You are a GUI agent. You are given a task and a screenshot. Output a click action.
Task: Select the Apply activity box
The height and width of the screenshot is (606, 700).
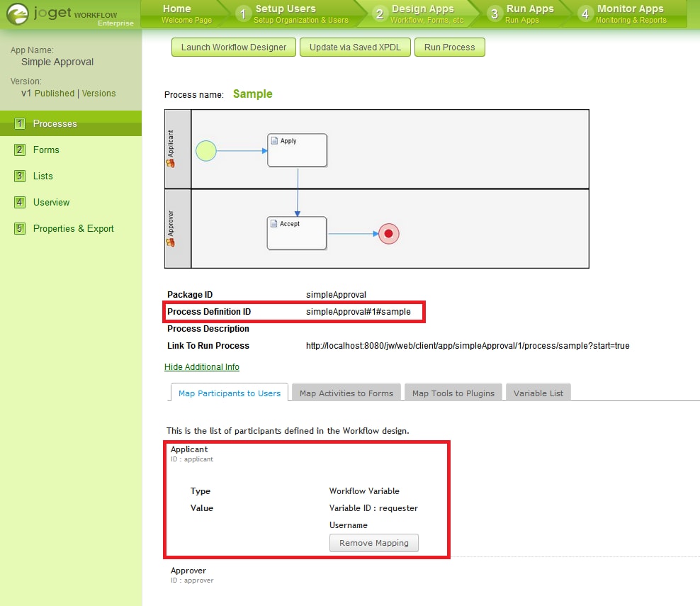coord(298,150)
